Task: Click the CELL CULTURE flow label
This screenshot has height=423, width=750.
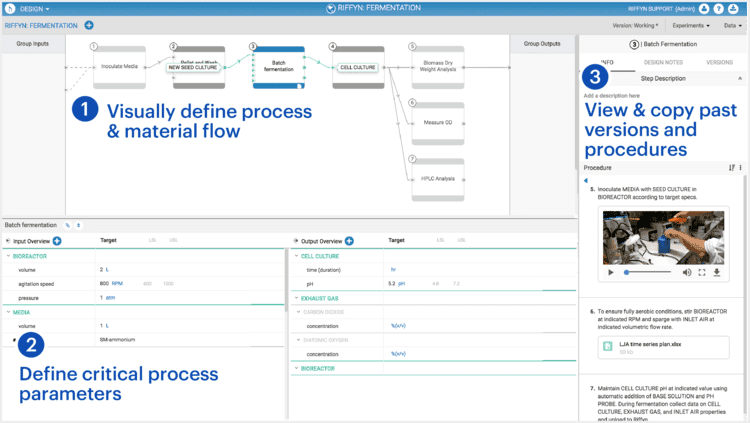Action: click(x=358, y=67)
